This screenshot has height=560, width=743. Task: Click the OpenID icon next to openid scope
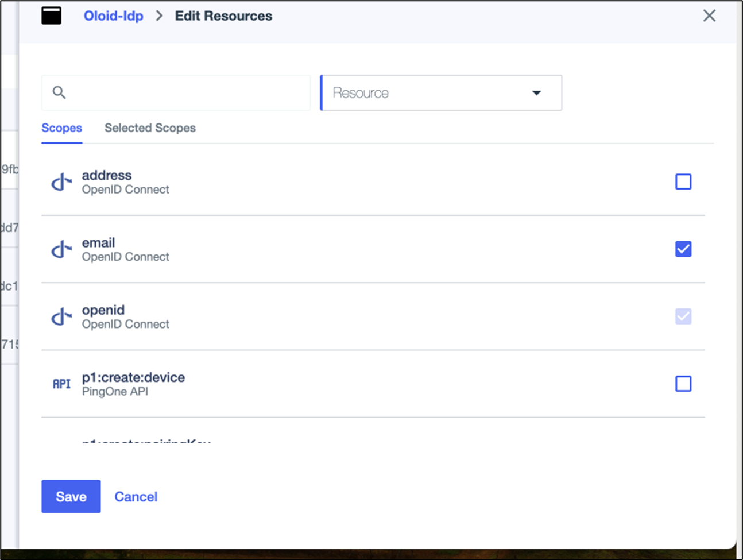coord(61,316)
